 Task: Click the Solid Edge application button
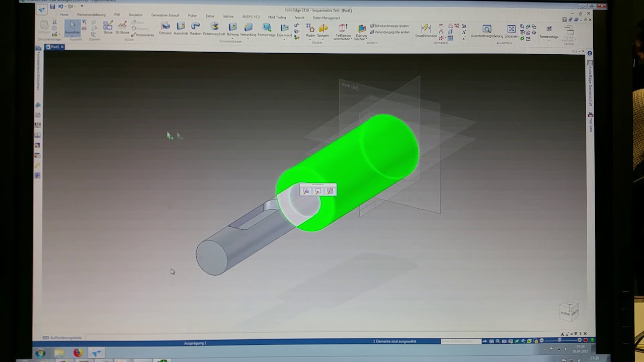click(42, 9)
